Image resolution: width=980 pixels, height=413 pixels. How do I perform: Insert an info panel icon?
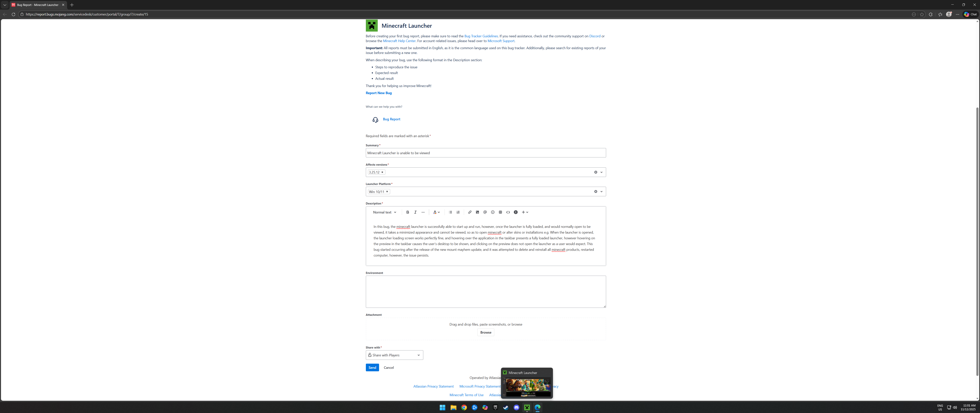[516, 212]
